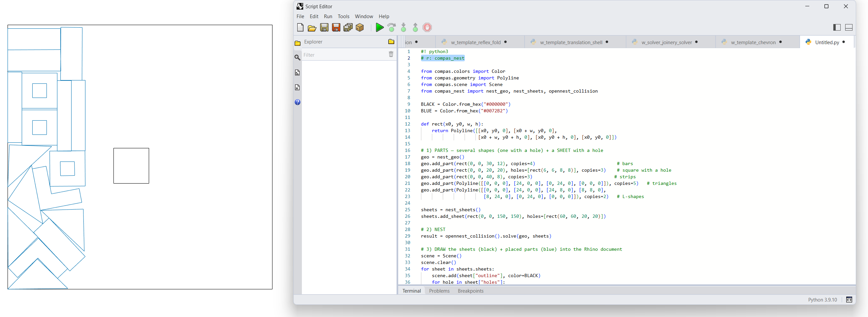Close the Untitled.py tab via its dot
Image resolution: width=868 pixels, height=317 pixels.
(843, 42)
